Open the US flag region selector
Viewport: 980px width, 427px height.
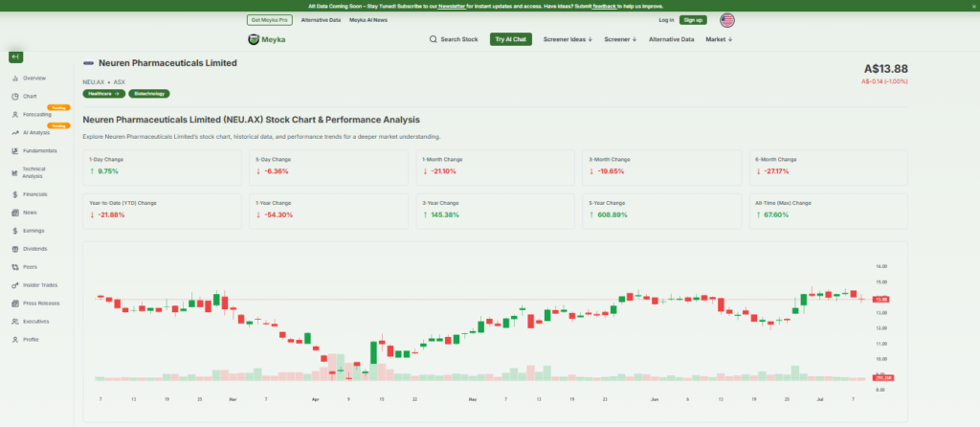coord(727,19)
